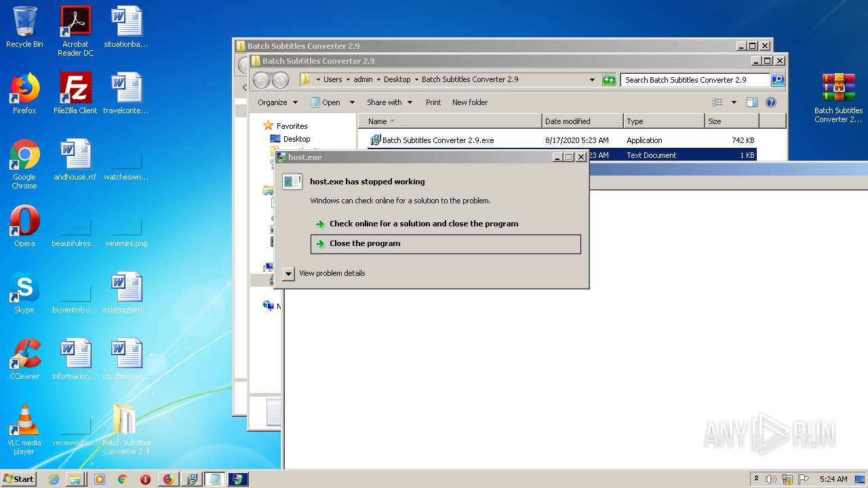Open Batch Subtitles Converter 2.9 desktop folder
This screenshot has width=868, height=488.
pyautogui.click(x=126, y=430)
